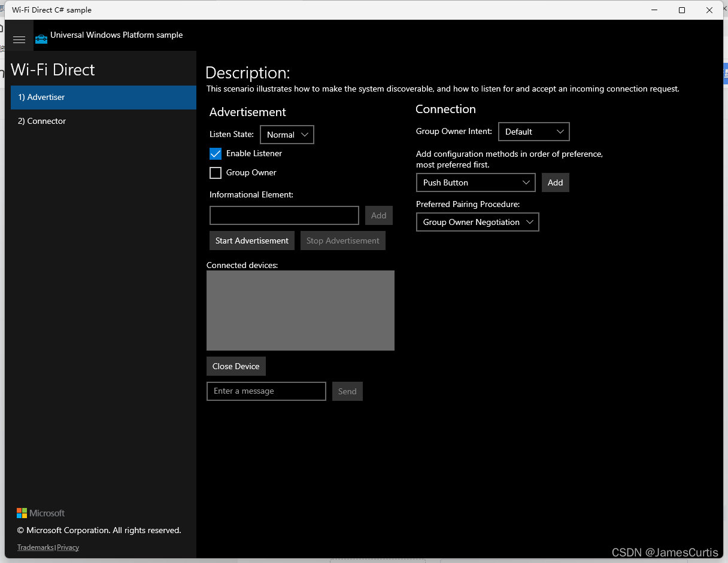Expand the Push Button configuration method dropdown
Screen dimensions: 728x563
click(x=476, y=182)
